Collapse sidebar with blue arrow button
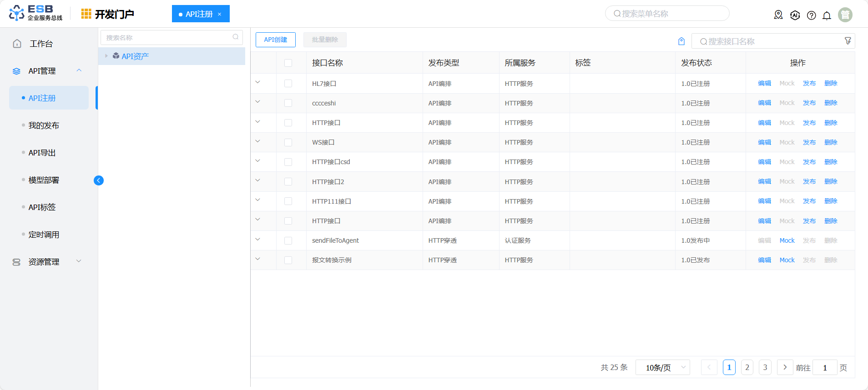 point(99,180)
